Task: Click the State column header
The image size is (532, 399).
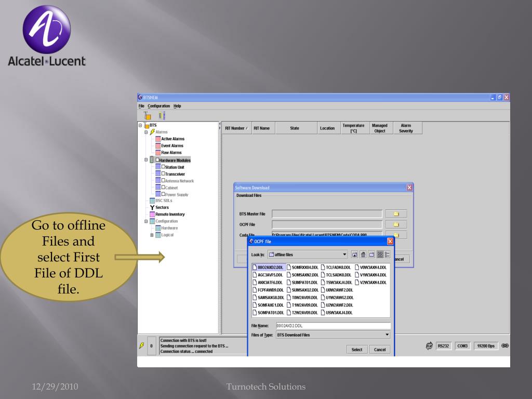Action: tap(296, 128)
